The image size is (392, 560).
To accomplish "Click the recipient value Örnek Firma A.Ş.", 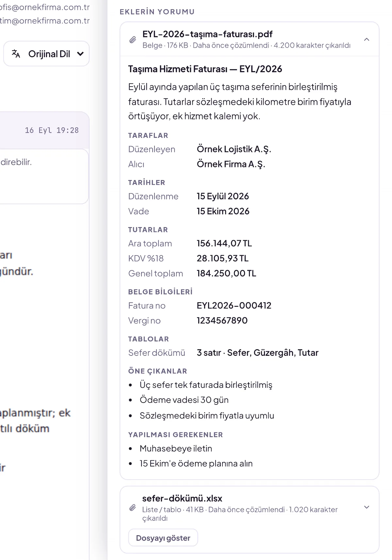I will coord(231,164).
